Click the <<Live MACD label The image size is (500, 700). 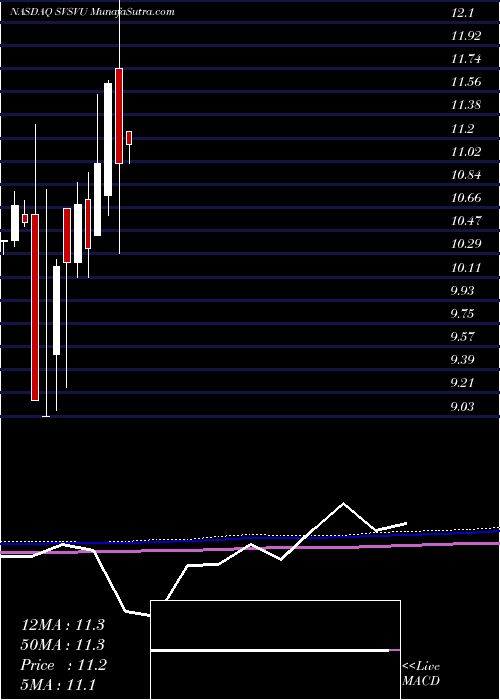421,674
